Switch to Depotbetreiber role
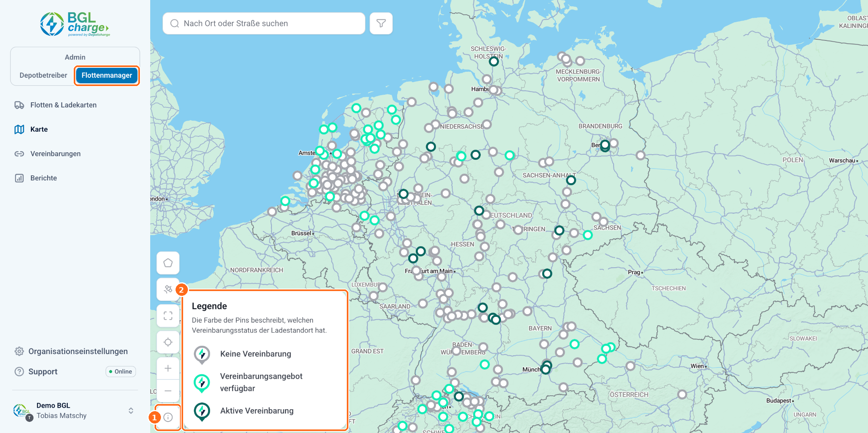Image resolution: width=868 pixels, height=433 pixels. tap(43, 75)
